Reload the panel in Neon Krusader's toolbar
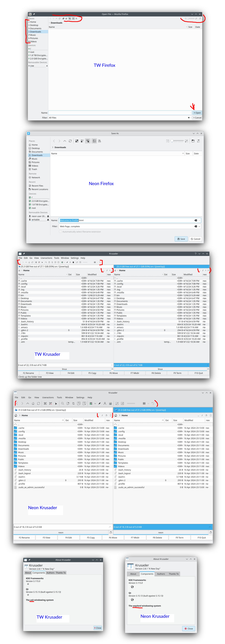The image size is (225, 644). click(39, 404)
